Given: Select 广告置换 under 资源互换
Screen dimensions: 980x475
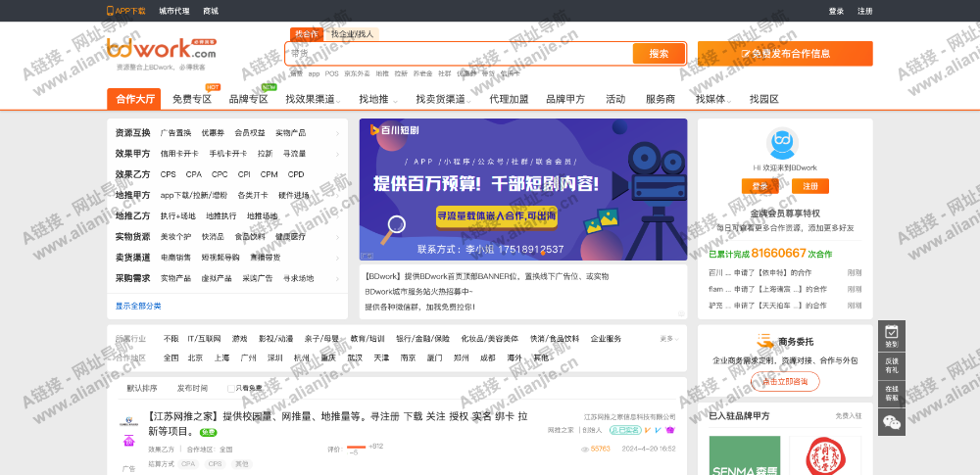Looking at the screenshot, I should coord(175,133).
